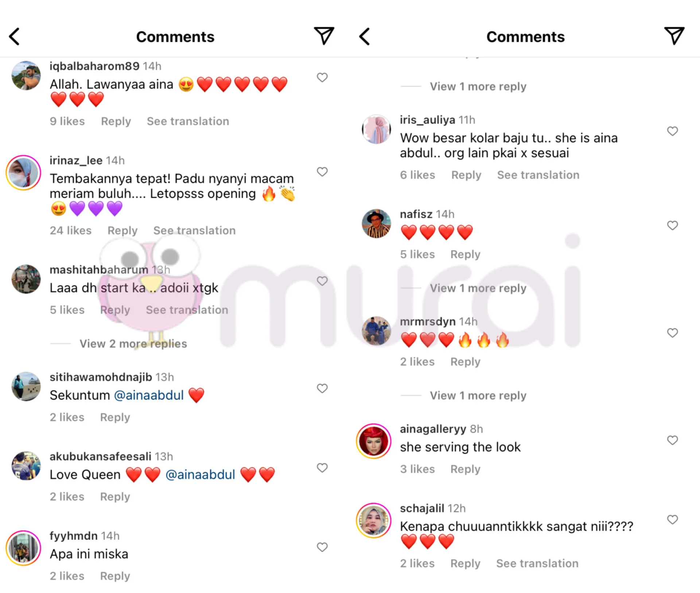
Task: Open share icon on left Comments header
Action: pyautogui.click(x=324, y=36)
